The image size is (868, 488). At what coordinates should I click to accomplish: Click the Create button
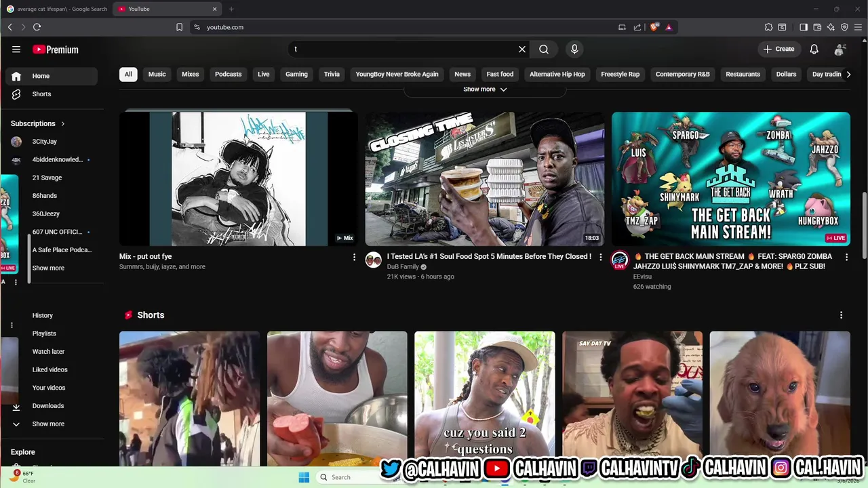click(779, 49)
